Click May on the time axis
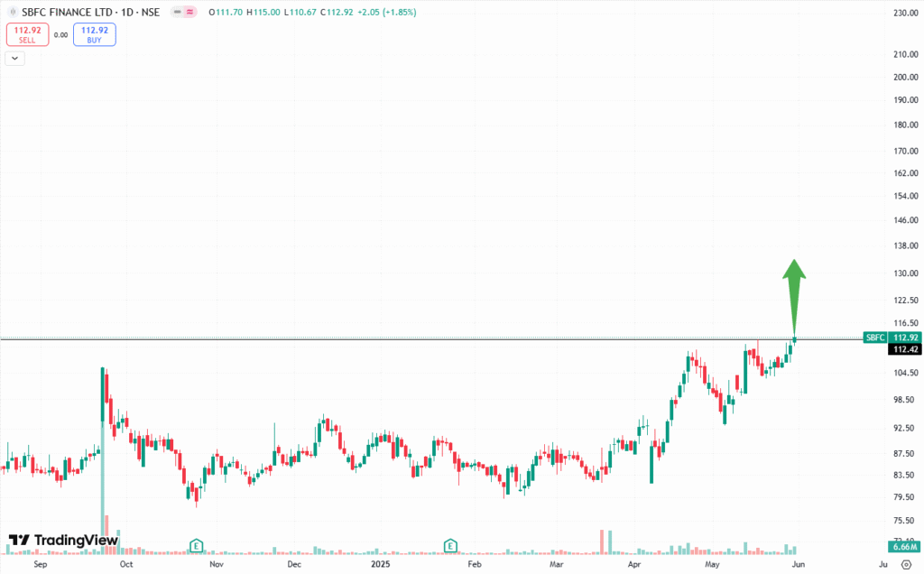Screen dimensions: 924x574 click(x=713, y=565)
